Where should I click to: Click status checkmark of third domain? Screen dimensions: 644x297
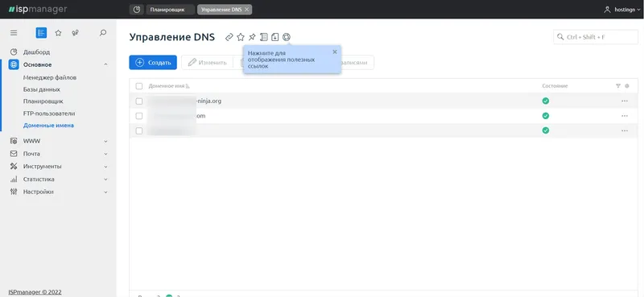[x=546, y=130]
